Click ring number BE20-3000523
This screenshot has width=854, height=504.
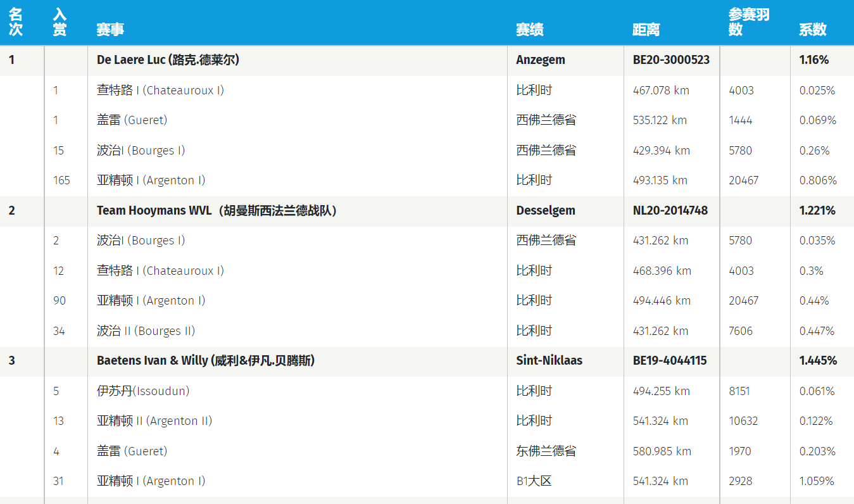pyautogui.click(x=671, y=60)
